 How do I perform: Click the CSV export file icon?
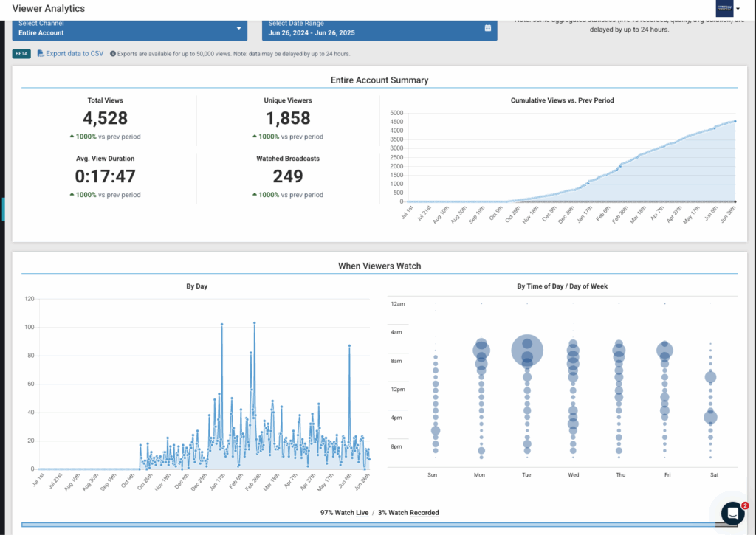pos(41,54)
